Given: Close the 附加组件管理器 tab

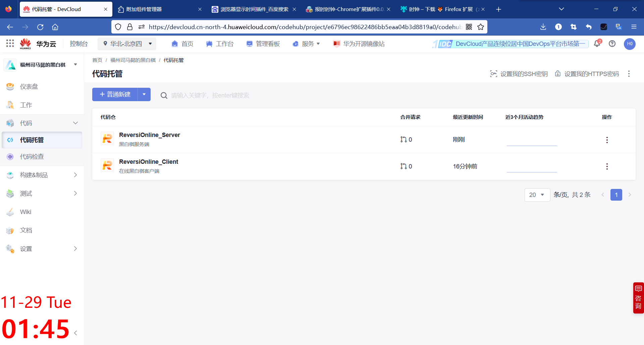Looking at the screenshot, I should click(x=200, y=9).
